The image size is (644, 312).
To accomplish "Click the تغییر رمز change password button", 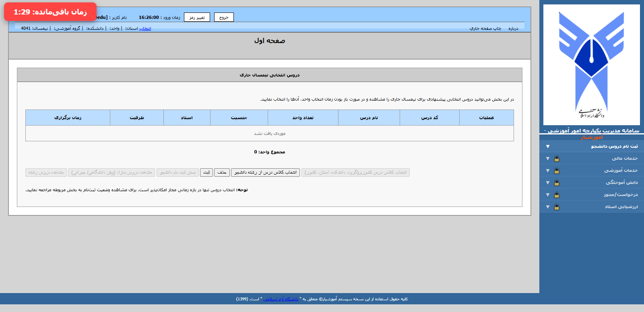I will coord(197,17).
